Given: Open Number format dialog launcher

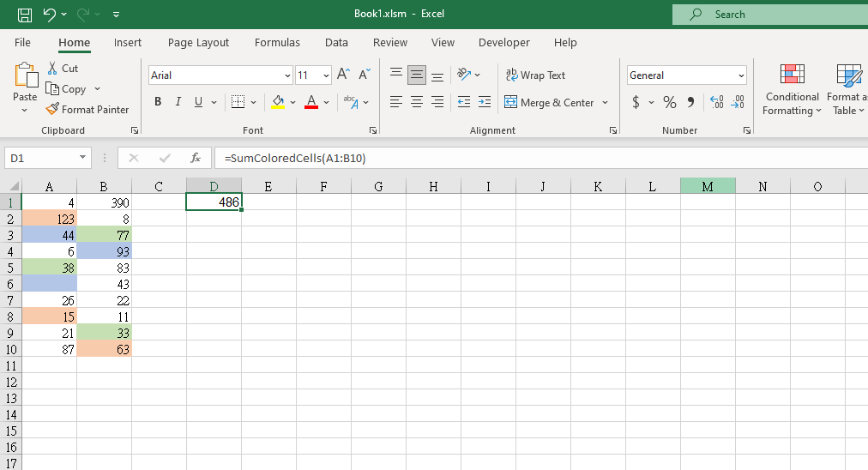Looking at the screenshot, I should (x=747, y=130).
